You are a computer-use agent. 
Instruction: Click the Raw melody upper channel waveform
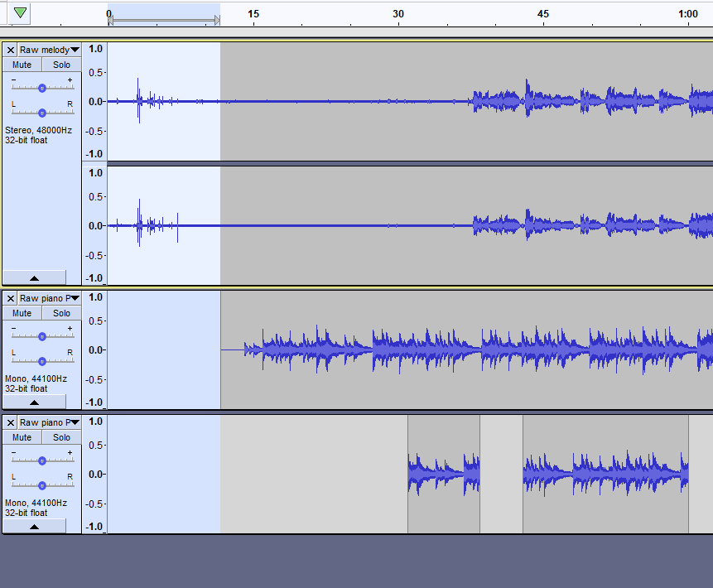pyautogui.click(x=410, y=101)
